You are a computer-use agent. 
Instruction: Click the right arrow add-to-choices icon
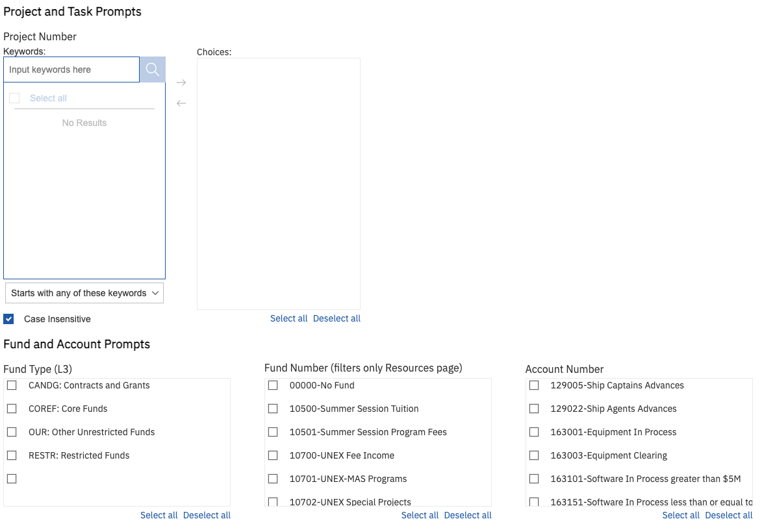click(181, 82)
